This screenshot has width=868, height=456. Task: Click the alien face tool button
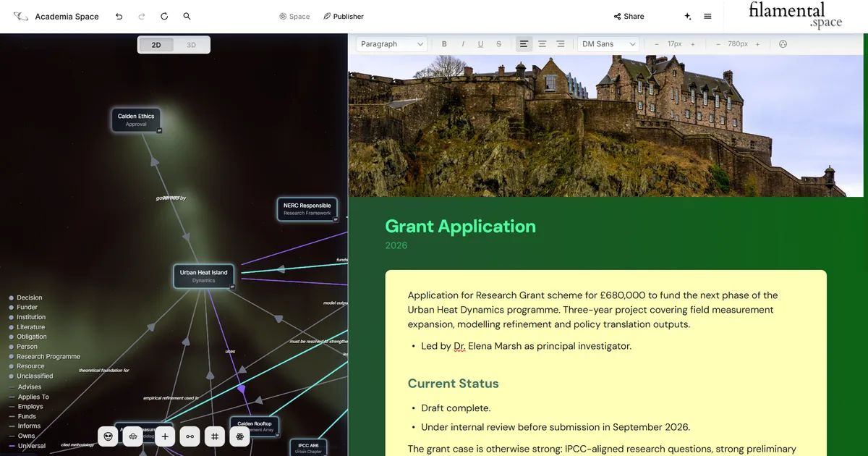click(x=108, y=436)
